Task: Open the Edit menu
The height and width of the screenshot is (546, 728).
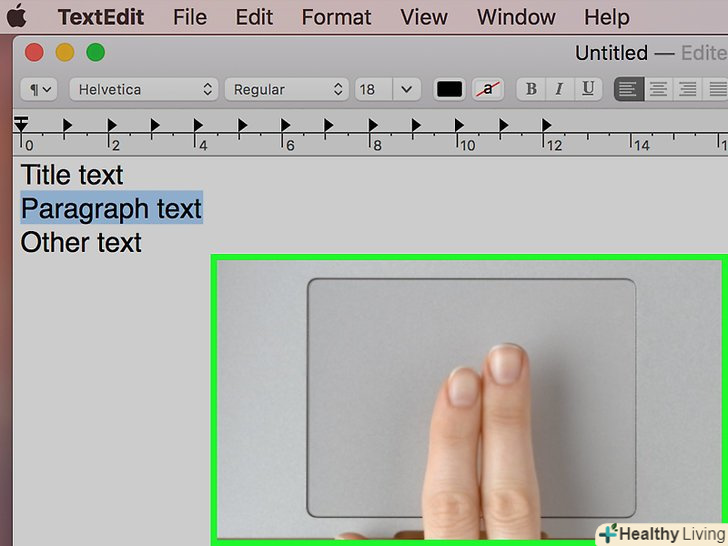Action: coord(254,18)
